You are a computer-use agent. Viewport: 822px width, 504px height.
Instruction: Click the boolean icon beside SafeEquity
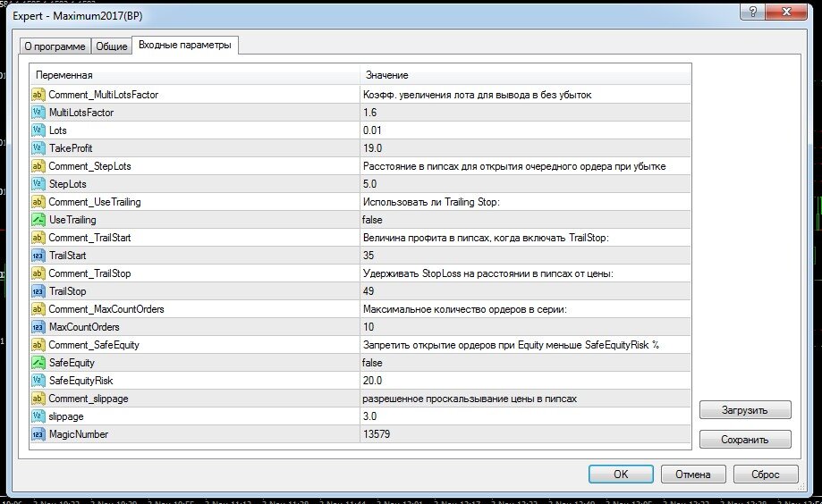(38, 363)
